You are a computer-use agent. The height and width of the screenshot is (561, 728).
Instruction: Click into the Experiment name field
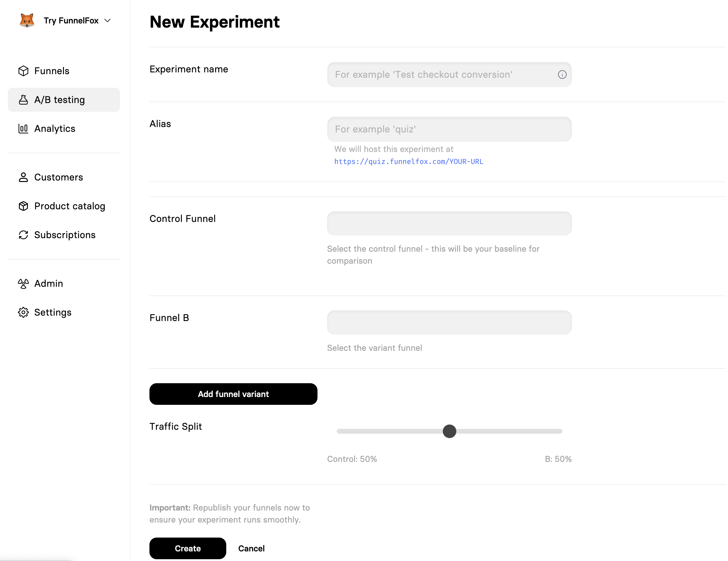click(x=449, y=74)
